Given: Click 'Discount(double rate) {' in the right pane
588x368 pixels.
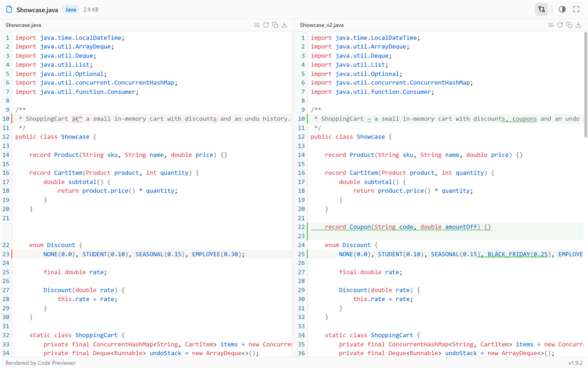Looking at the screenshot, I should point(379,290).
